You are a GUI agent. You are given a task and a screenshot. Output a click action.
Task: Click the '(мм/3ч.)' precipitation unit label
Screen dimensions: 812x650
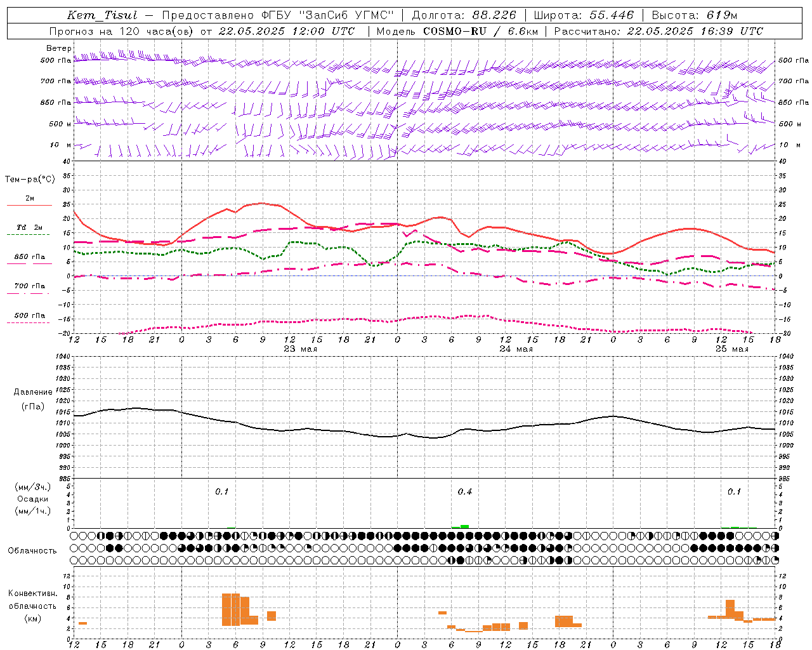tap(32, 487)
